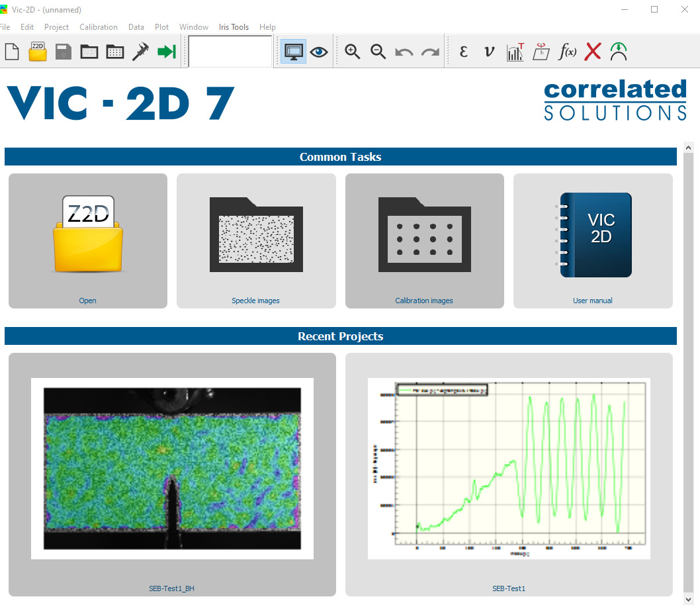Click the New project icon in toolbar
This screenshot has height=609, width=700.
point(12,52)
